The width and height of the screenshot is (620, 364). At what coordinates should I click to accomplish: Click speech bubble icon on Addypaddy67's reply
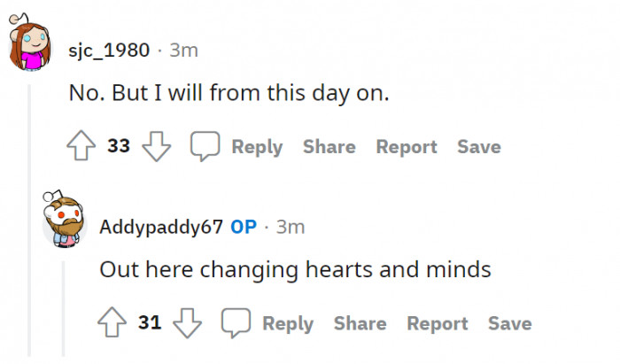(236, 323)
